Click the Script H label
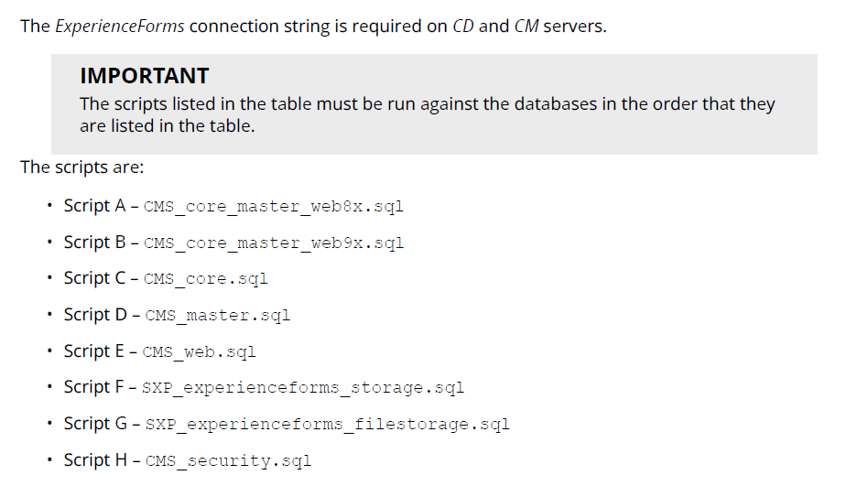Image resolution: width=868 pixels, height=486 pixels. (x=95, y=459)
